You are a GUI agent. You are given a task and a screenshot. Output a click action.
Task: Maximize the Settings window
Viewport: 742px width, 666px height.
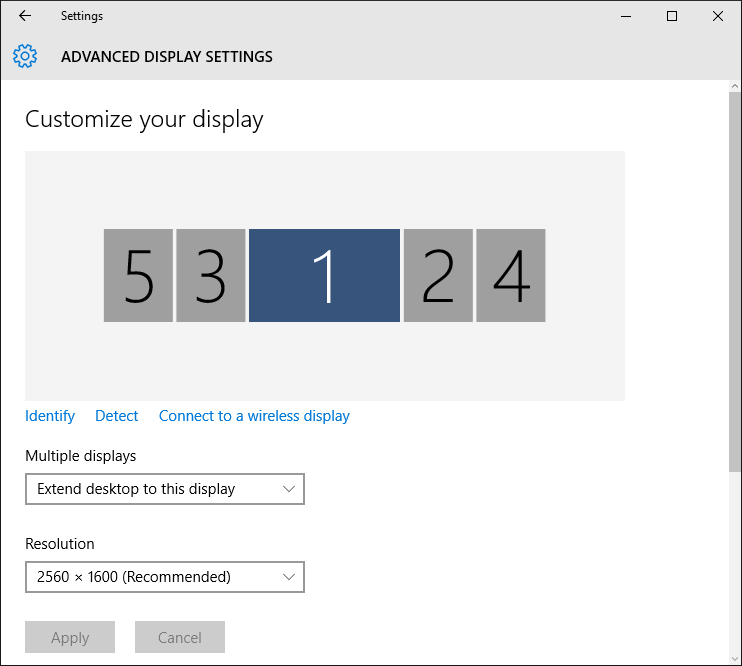[x=671, y=16]
